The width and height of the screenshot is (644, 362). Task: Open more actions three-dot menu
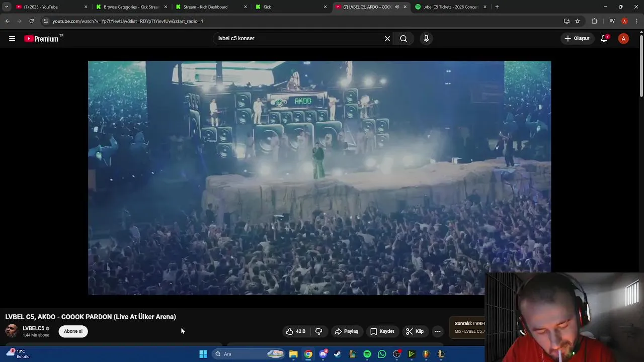[x=438, y=331]
